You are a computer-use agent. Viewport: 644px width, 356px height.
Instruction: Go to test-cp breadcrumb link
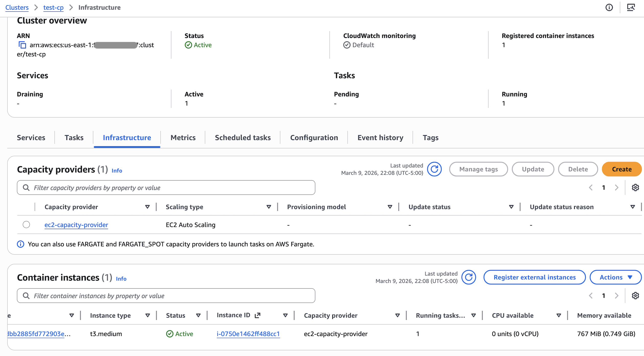tap(53, 7)
